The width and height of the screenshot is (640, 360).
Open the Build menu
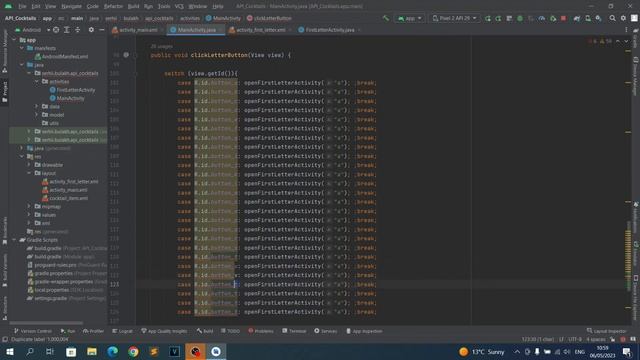pos(133,6)
